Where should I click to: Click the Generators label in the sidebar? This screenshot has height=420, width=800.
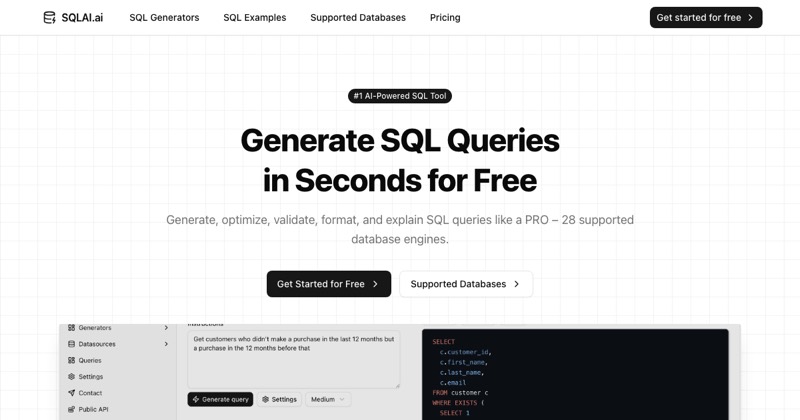click(95, 328)
